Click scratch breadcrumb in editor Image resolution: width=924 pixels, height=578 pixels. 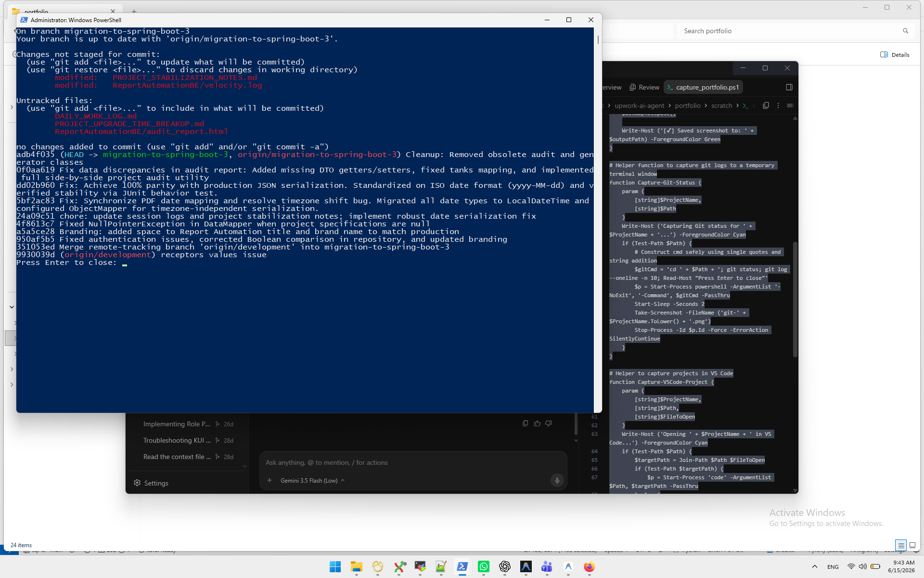click(721, 105)
